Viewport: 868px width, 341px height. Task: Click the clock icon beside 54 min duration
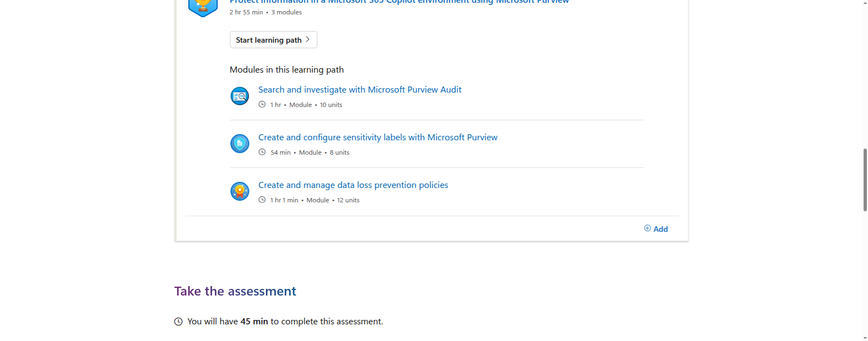(263, 152)
